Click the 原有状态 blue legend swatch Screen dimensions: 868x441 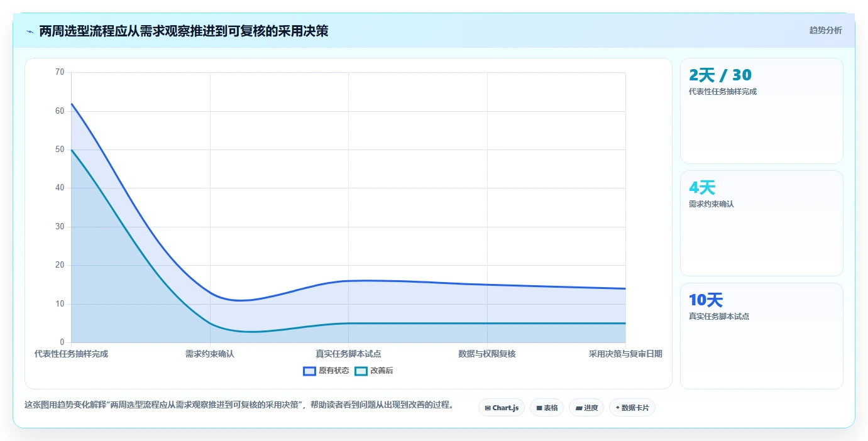[x=309, y=371]
